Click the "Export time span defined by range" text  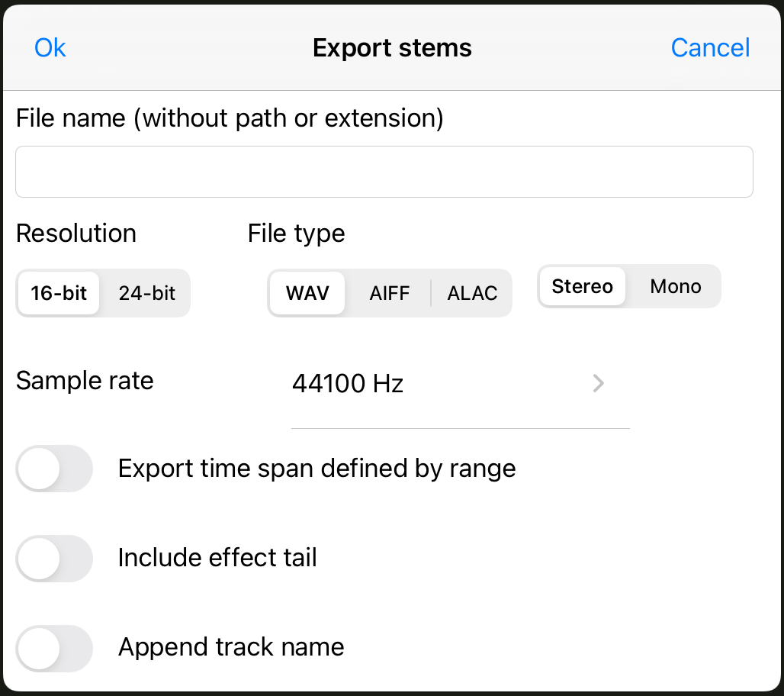click(x=316, y=468)
